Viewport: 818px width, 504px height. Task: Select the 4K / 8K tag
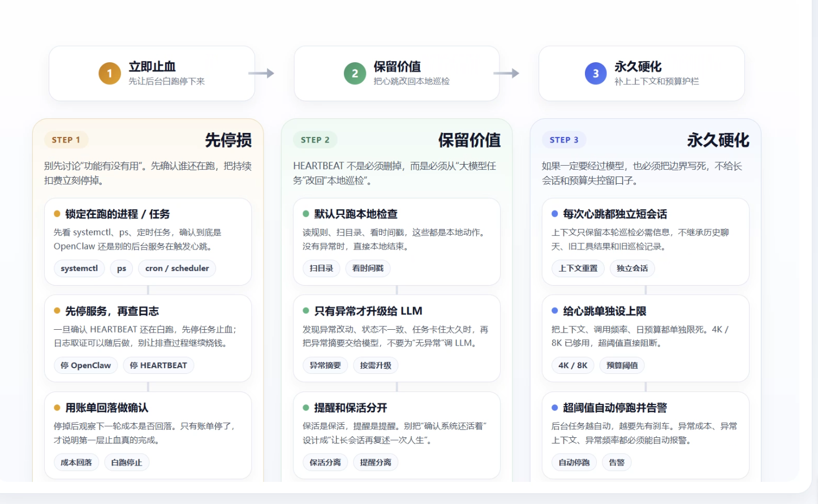pyautogui.click(x=573, y=365)
